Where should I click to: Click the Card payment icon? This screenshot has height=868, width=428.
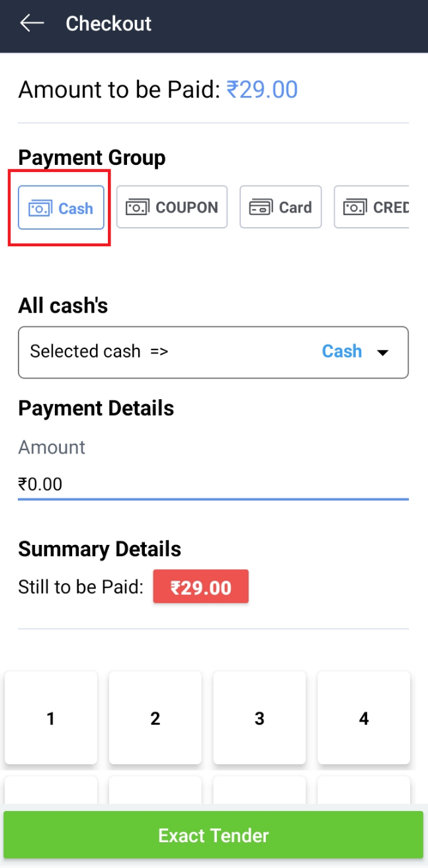click(x=260, y=208)
